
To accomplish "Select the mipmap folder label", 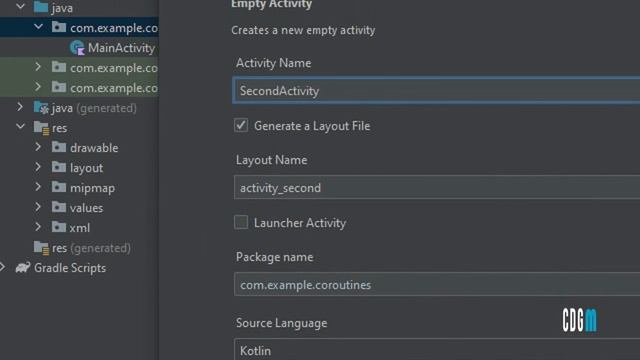I will point(92,188).
